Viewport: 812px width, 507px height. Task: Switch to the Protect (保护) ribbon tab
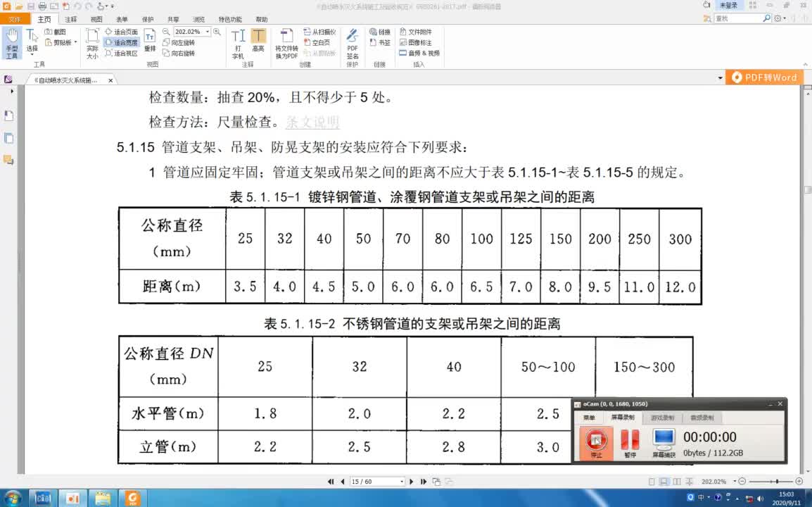pyautogui.click(x=148, y=19)
